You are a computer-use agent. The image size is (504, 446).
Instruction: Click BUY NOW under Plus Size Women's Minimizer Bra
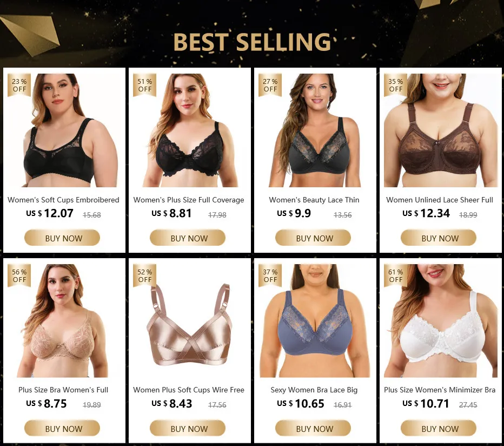pyautogui.click(x=439, y=428)
